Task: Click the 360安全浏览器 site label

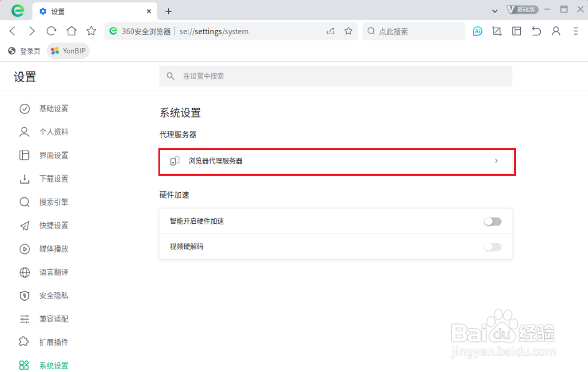Action: pyautogui.click(x=146, y=31)
